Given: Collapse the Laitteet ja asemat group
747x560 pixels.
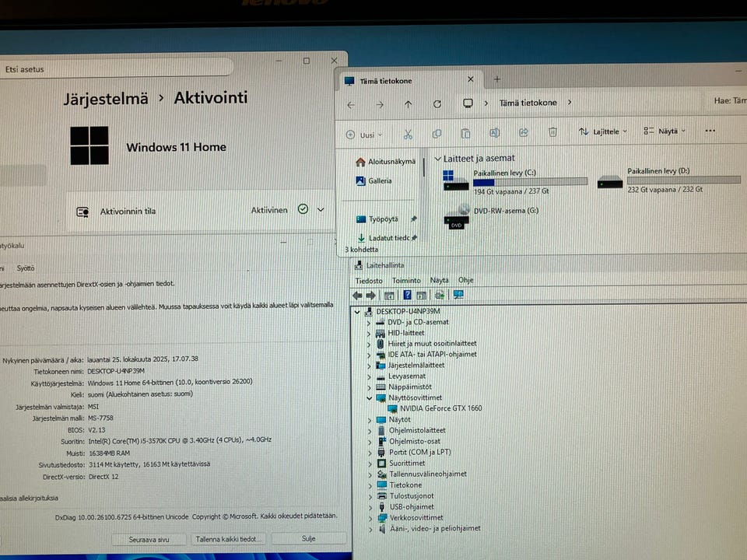Looking at the screenshot, I should coord(438,159).
